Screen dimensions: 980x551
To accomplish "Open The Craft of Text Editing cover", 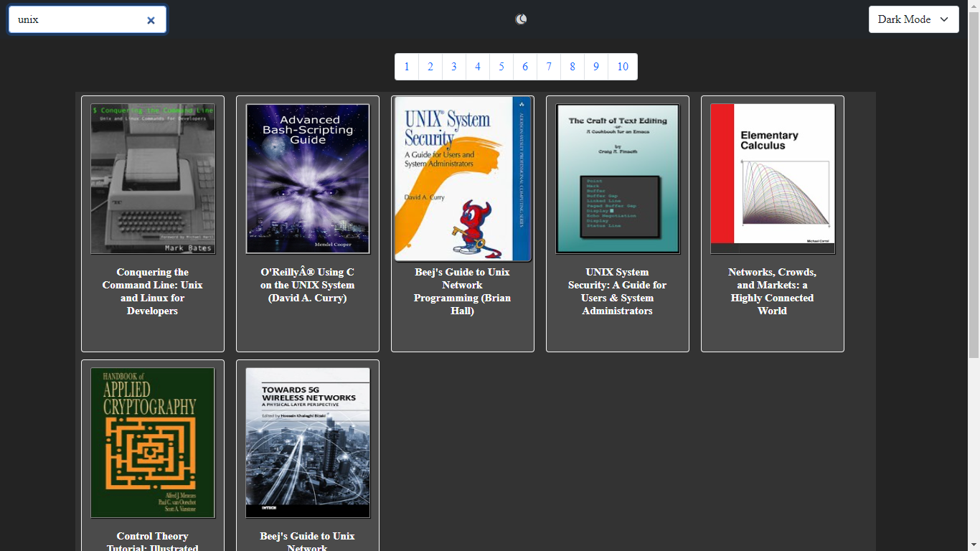I will point(618,179).
